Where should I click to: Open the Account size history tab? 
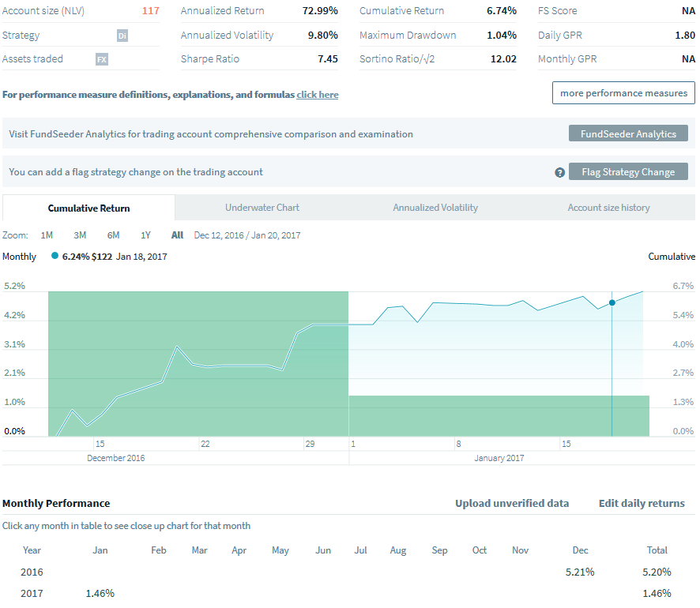point(608,208)
